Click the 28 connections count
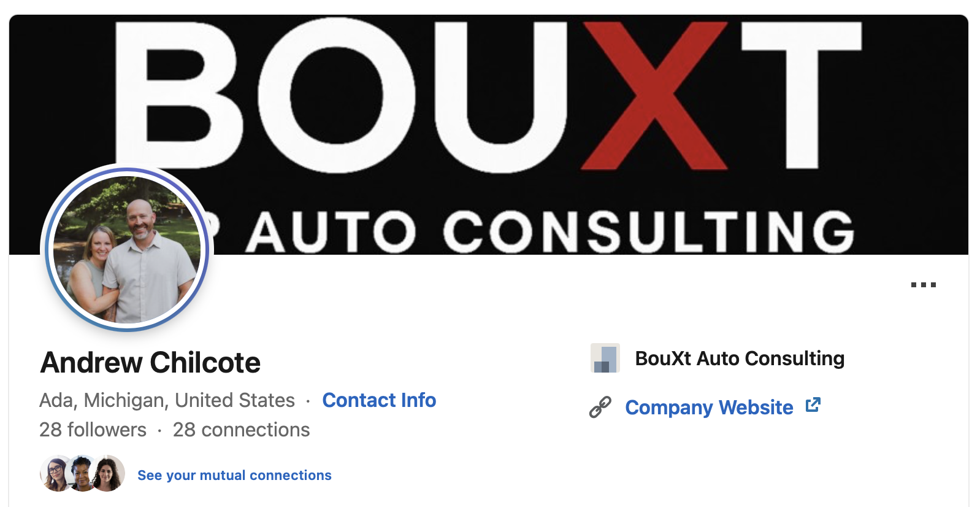The image size is (980, 507). click(241, 430)
